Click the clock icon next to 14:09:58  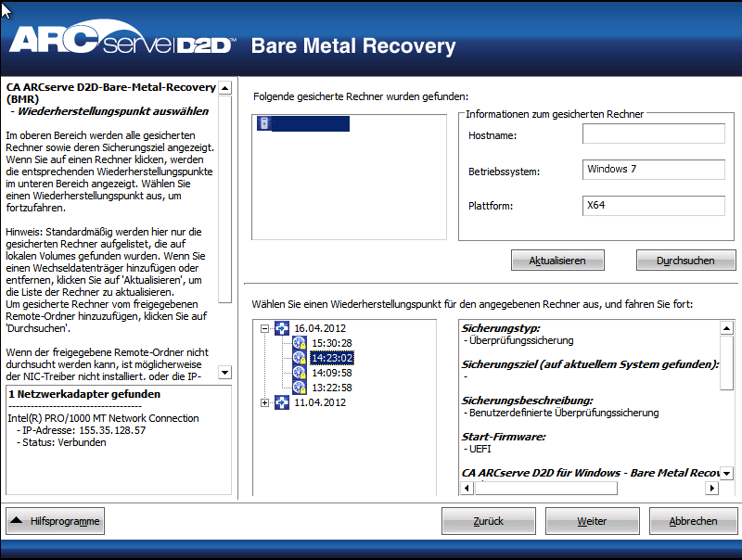click(299, 372)
